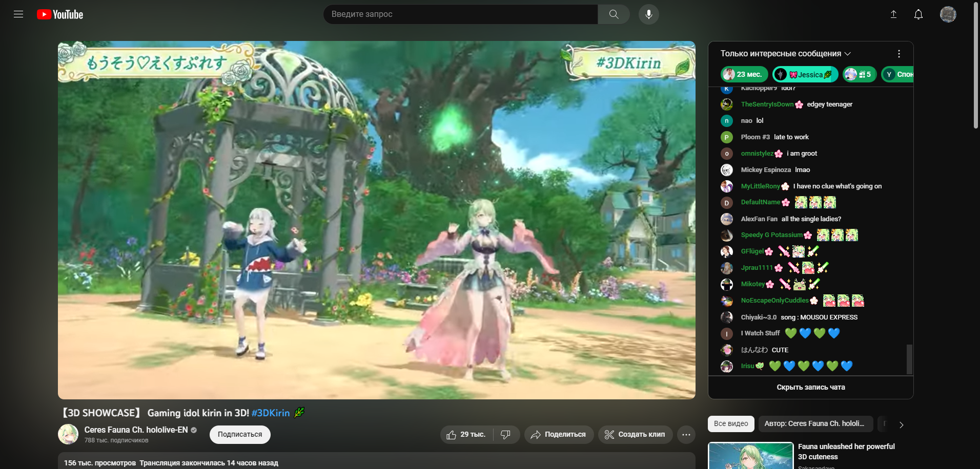Open the account avatar menu
Viewport: 980px width, 469px height.
[948, 14]
